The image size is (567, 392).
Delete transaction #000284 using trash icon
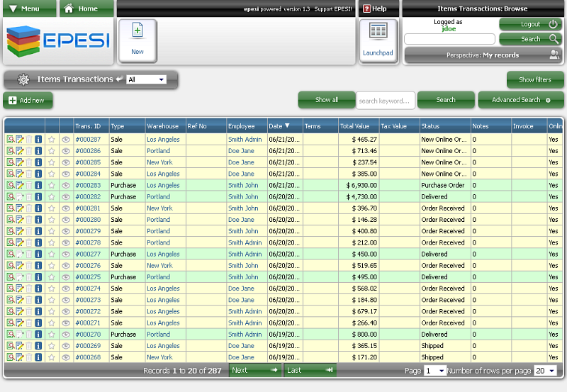click(x=29, y=174)
